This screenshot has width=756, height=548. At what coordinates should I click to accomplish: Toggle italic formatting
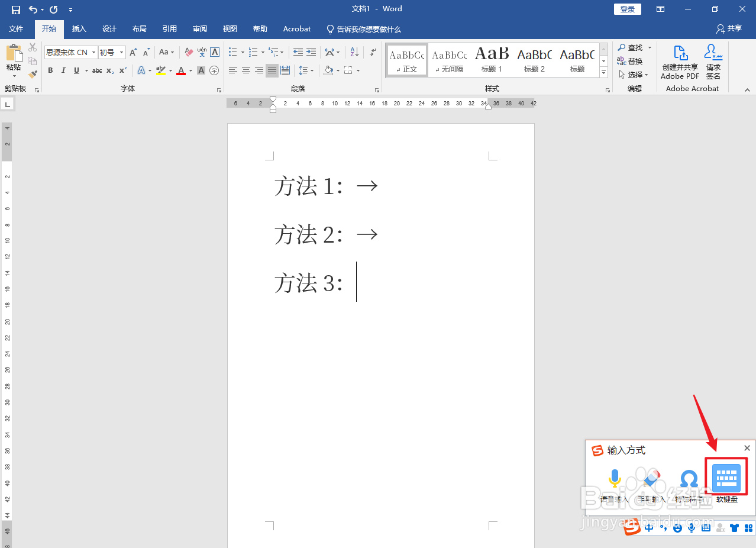pyautogui.click(x=63, y=70)
